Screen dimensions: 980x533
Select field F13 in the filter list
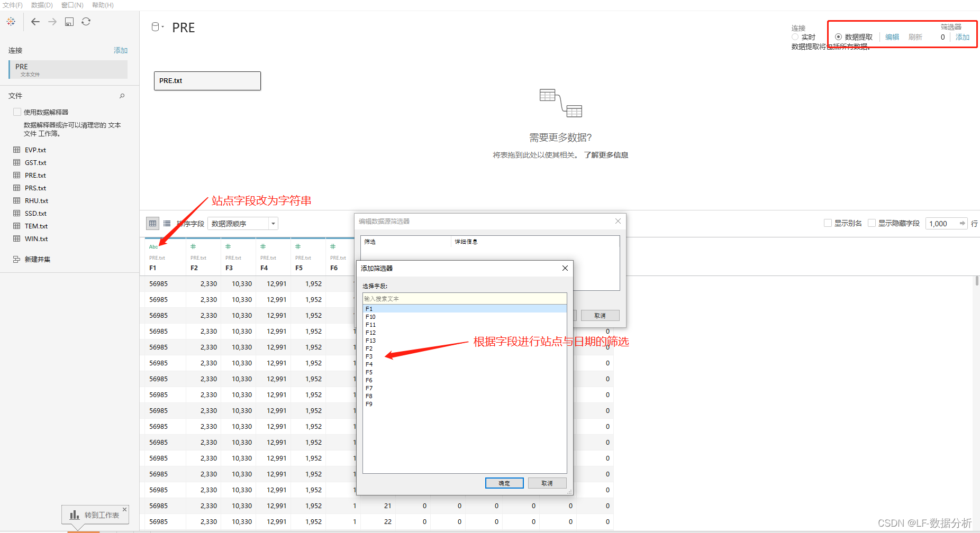coord(465,341)
